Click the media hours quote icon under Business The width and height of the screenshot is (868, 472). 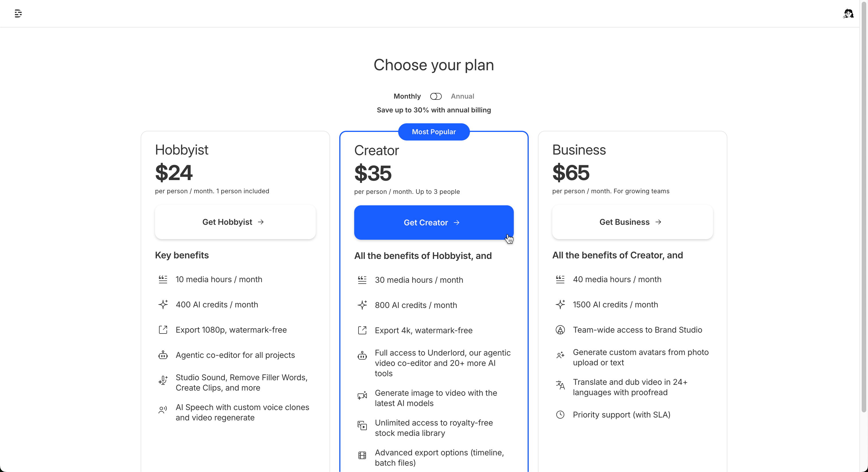click(560, 279)
